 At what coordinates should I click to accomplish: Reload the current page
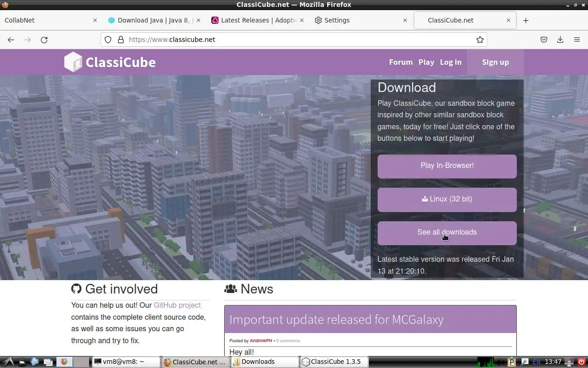(44, 40)
